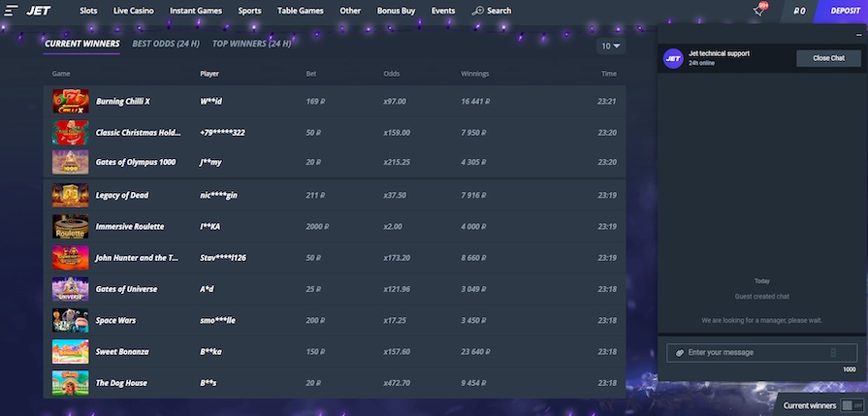Click the Legacy of Dead title

coord(122,195)
